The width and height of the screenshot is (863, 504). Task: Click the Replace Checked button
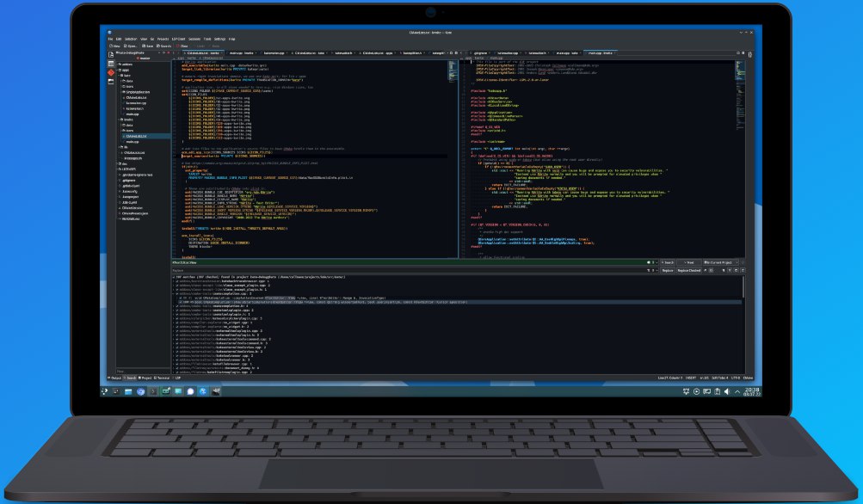(x=690, y=270)
